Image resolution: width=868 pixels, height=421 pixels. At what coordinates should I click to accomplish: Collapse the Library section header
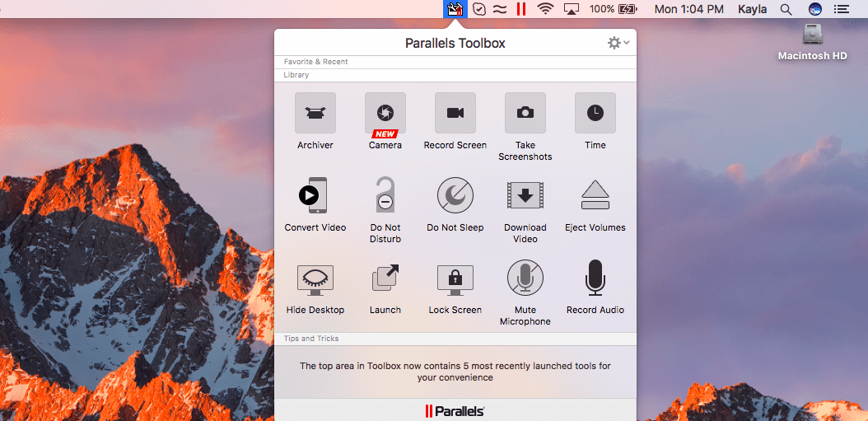(x=296, y=75)
